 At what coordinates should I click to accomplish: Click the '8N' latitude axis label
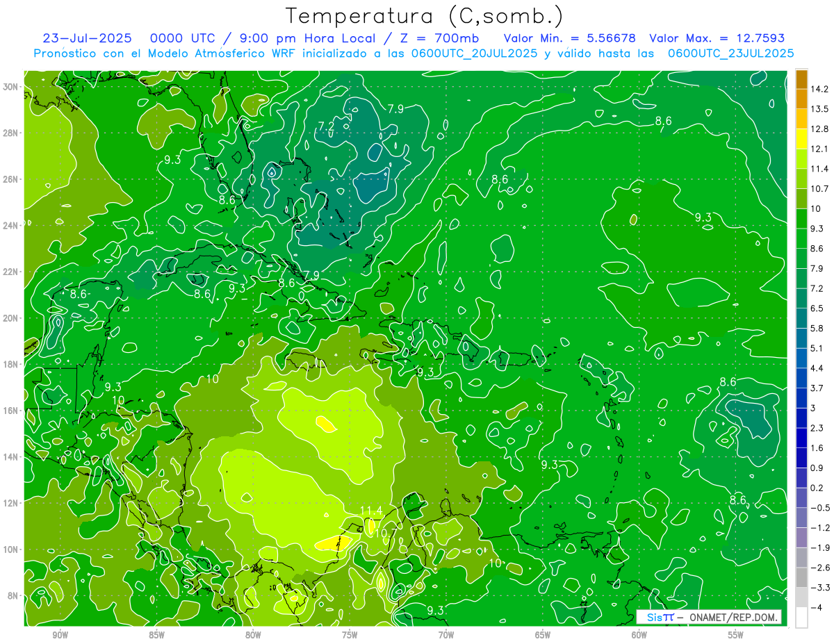pyautogui.click(x=13, y=595)
